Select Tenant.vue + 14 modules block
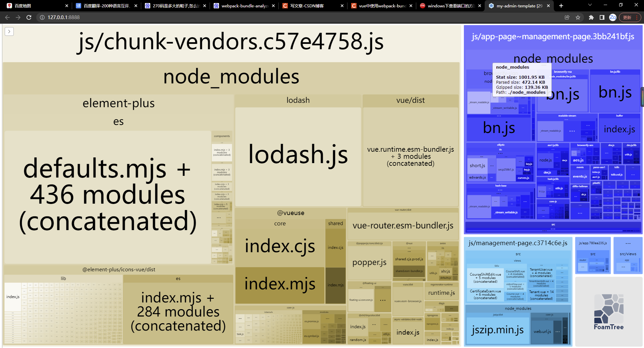 click(x=541, y=295)
